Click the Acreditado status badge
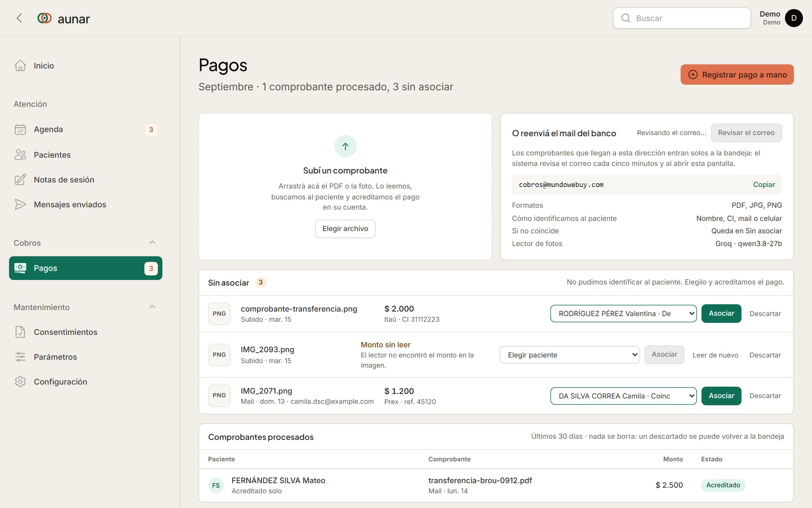 coord(723,485)
